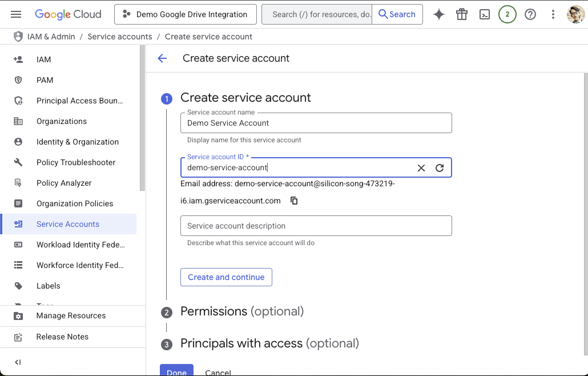
Task: Open the help question mark menu
Action: pos(530,14)
